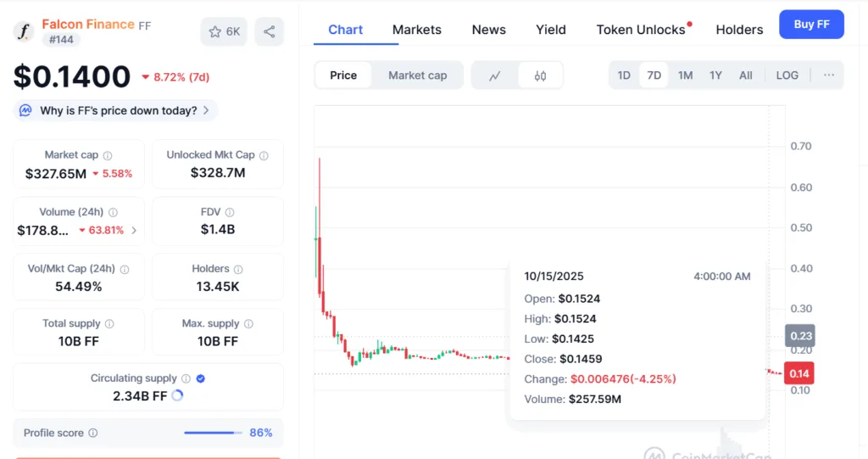The height and width of the screenshot is (459, 868).
Task: Click the Falcon Finance name link
Action: click(88, 25)
